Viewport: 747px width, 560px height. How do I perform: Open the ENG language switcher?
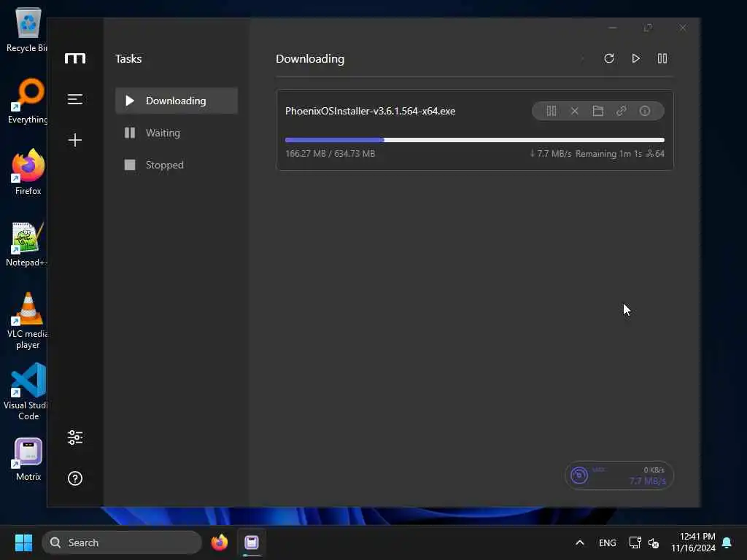point(608,542)
